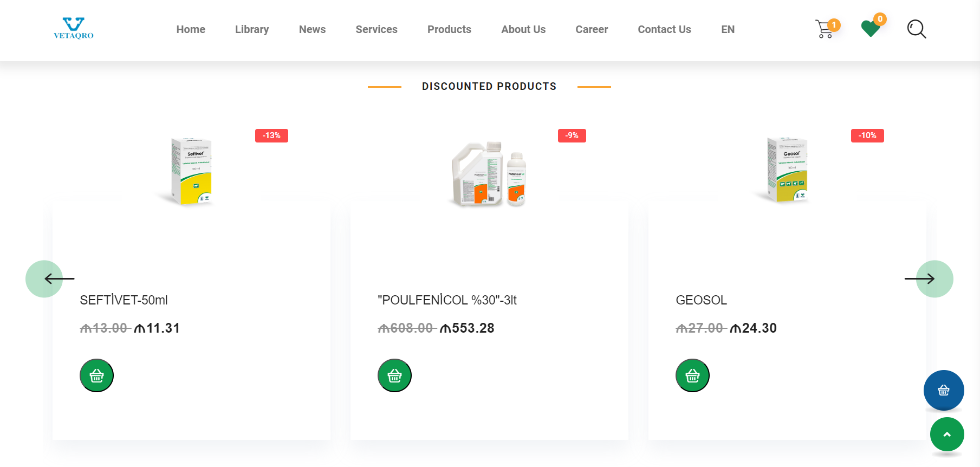Open the Contact Us page
This screenshot has height=467, width=980.
(x=664, y=29)
